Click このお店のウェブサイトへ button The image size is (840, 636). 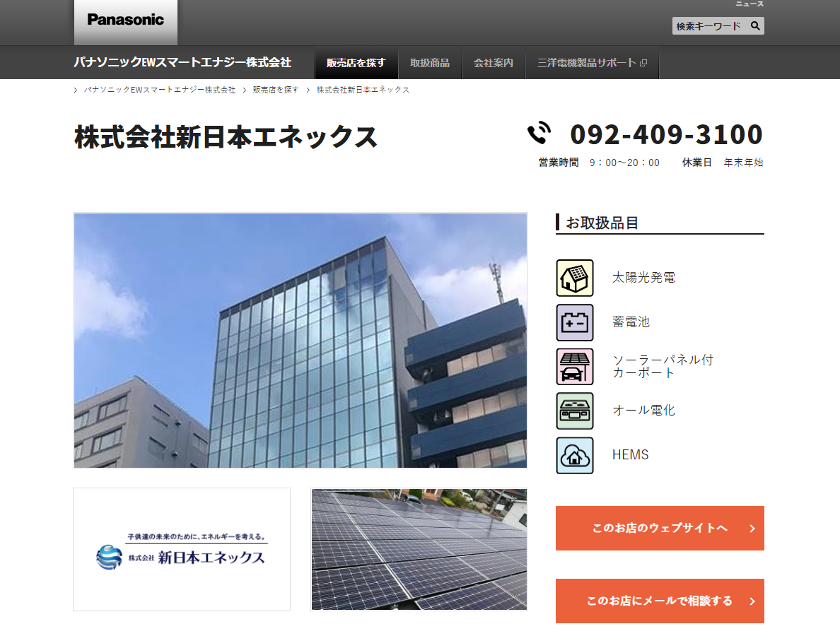pos(660,528)
